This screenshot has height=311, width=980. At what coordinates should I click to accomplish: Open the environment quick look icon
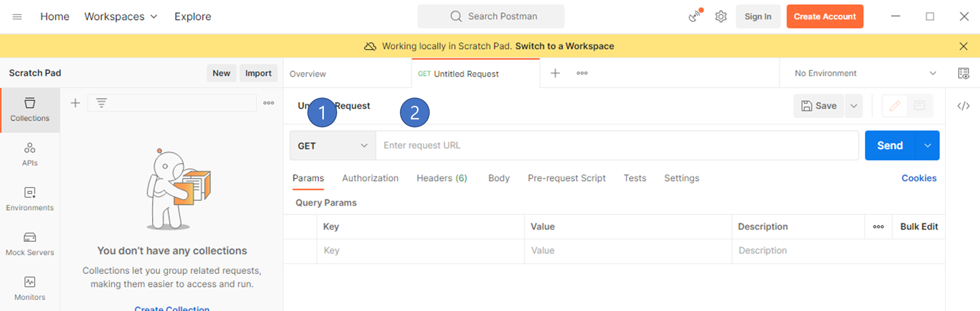tap(963, 73)
